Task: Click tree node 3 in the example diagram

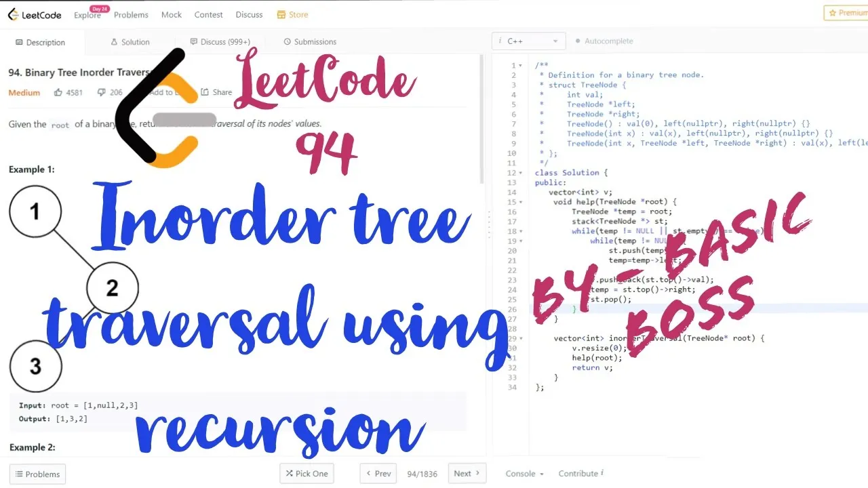Action: pos(35,367)
